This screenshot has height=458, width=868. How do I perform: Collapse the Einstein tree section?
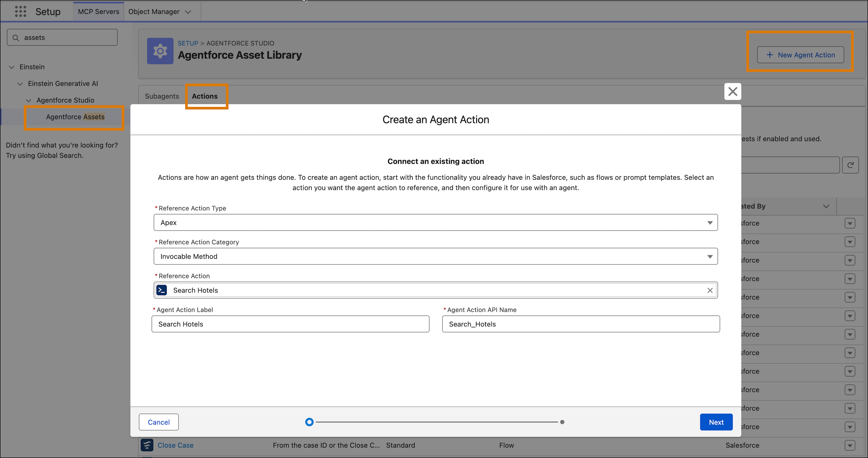click(x=12, y=67)
